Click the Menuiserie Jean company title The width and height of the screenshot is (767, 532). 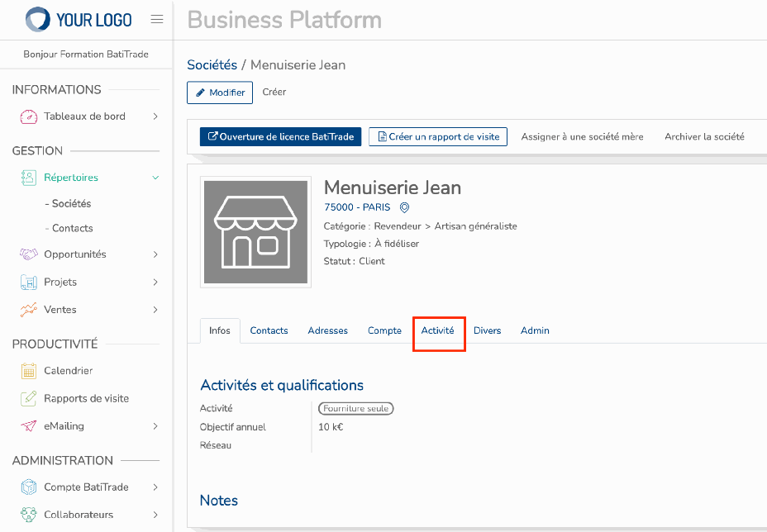tap(393, 188)
